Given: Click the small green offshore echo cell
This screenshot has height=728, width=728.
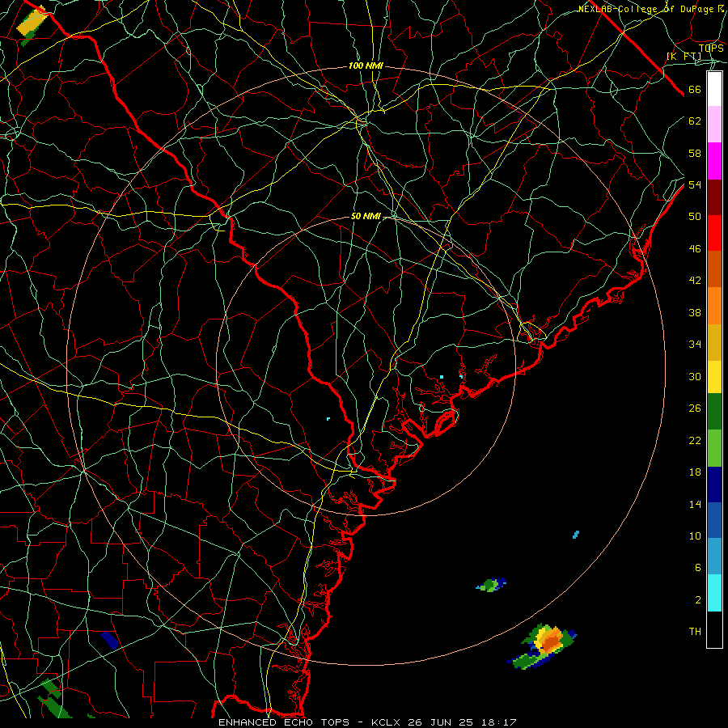Looking at the screenshot, I should 491,585.
